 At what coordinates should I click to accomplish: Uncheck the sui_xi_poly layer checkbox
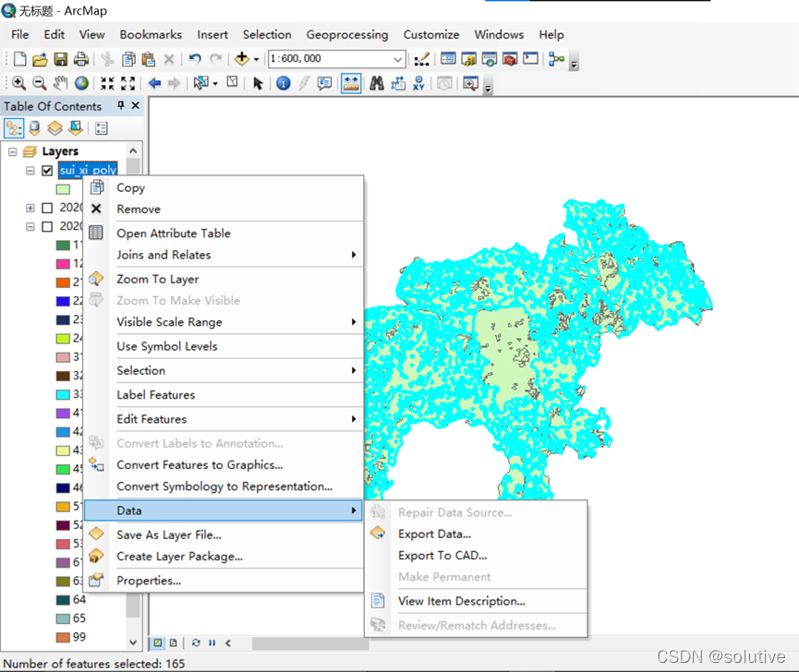click(x=47, y=171)
